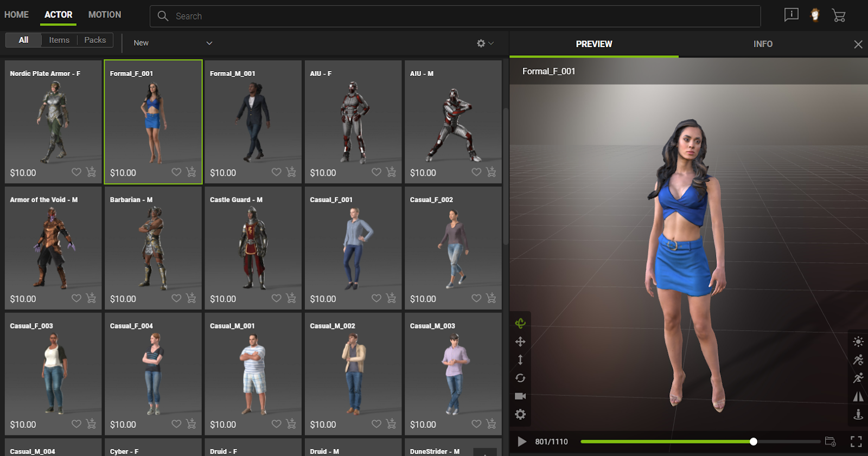
Task: Favorite Armor of the Void - M
Action: coord(76,298)
